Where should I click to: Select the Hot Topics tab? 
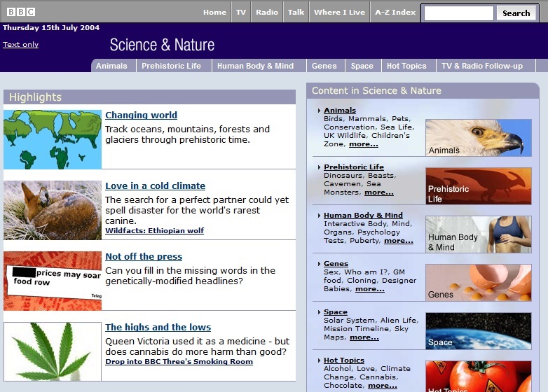(406, 66)
